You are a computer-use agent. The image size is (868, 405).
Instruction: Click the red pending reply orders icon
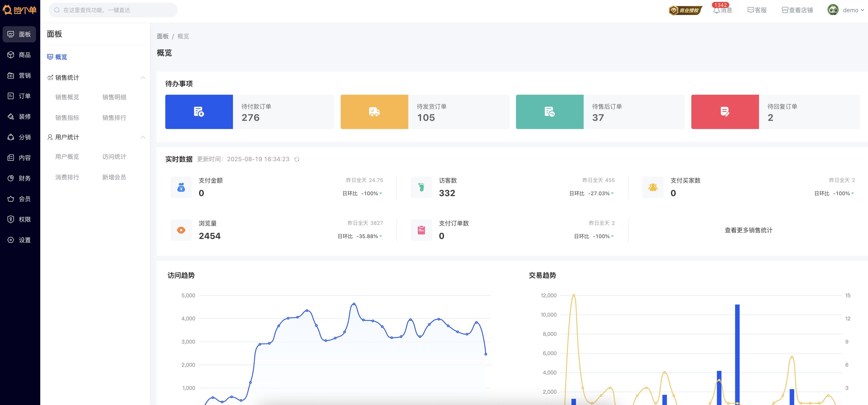[x=725, y=112]
